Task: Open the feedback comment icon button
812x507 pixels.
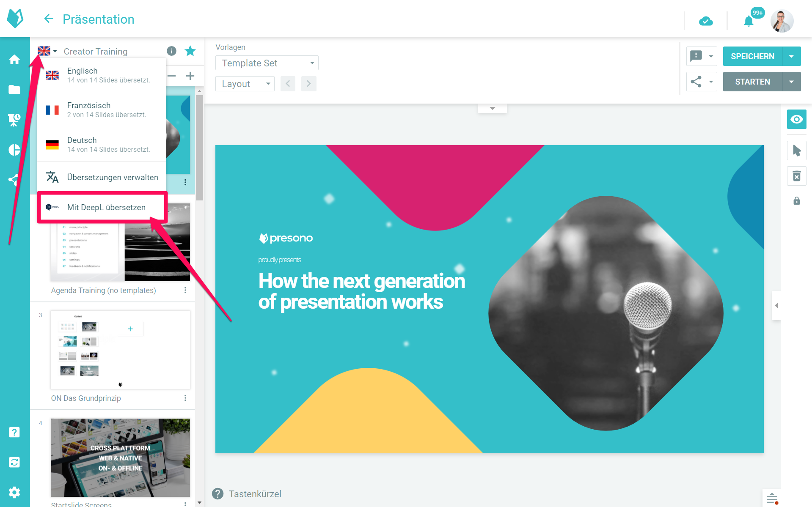Action: click(x=696, y=56)
